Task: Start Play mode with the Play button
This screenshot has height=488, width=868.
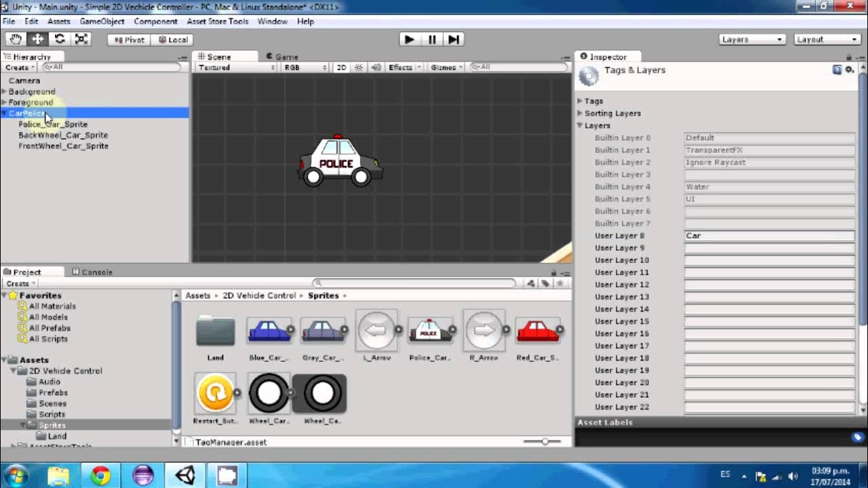Action: pyautogui.click(x=410, y=39)
